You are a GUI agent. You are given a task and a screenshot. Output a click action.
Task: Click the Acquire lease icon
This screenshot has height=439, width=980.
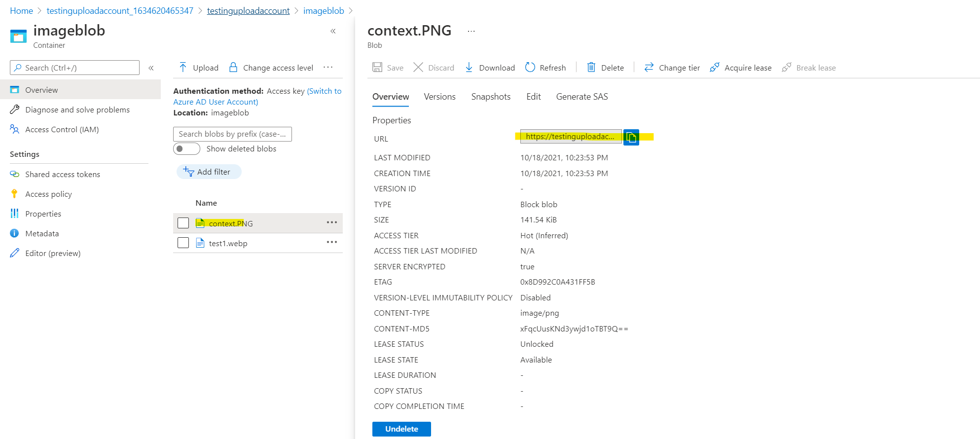[715, 67]
